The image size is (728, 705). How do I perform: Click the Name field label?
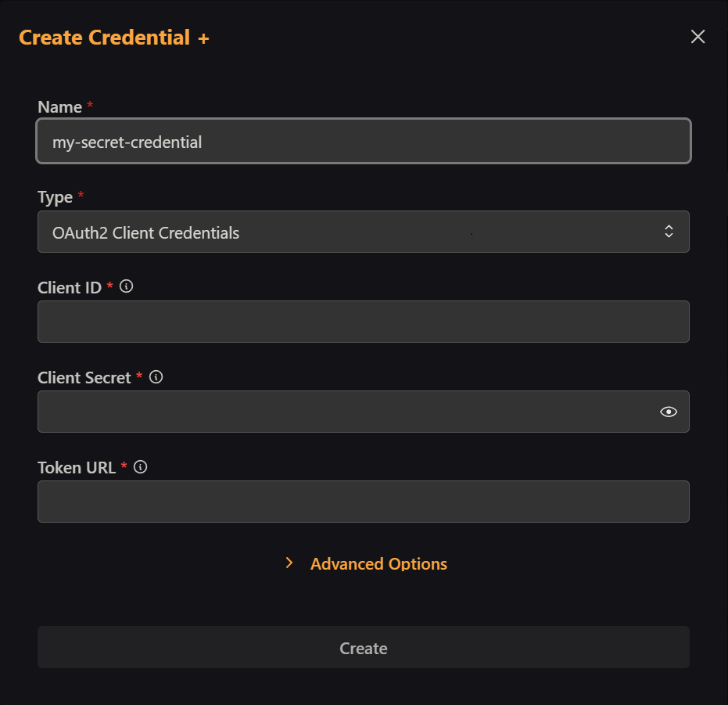60,107
